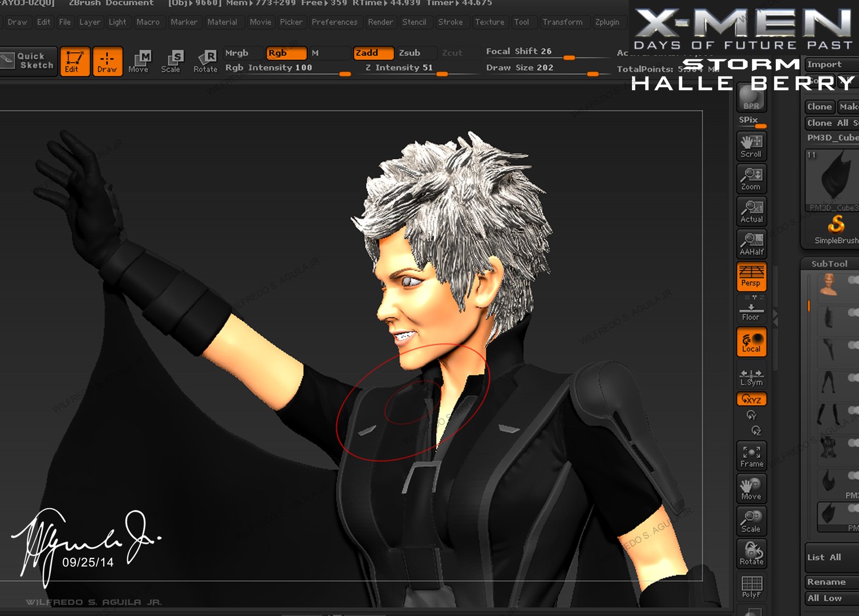
Task: Open the Draw menu
Action: [17, 22]
